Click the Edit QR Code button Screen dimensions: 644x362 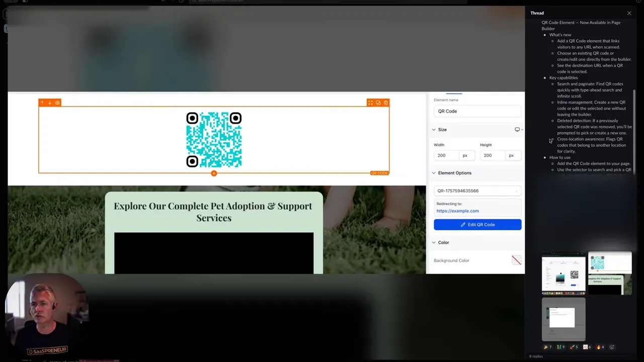pos(477,225)
